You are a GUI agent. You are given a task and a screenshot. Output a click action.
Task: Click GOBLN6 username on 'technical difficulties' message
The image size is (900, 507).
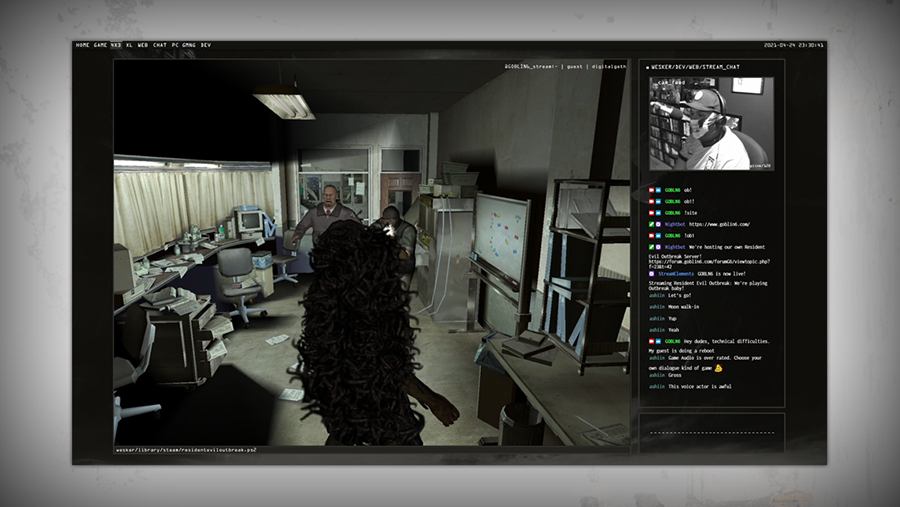673,342
